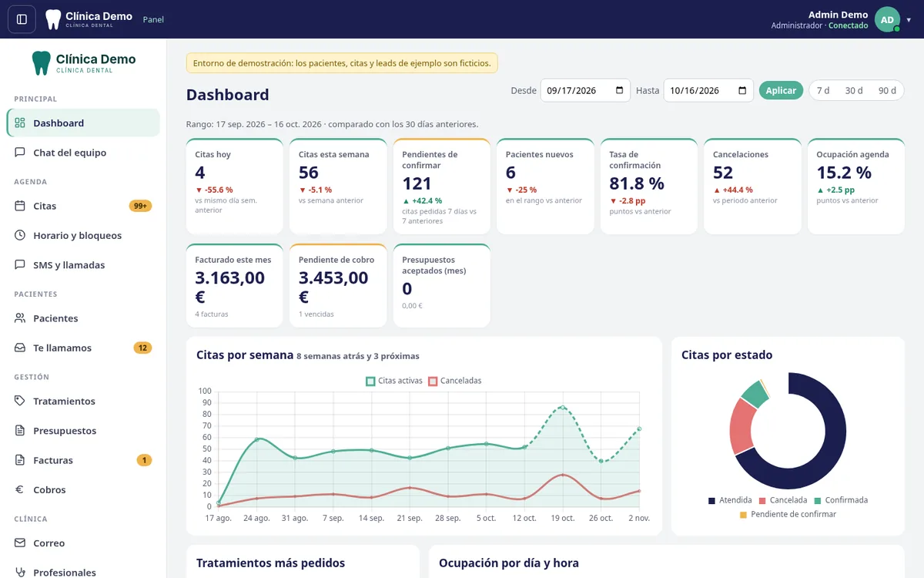Open calendar picker in Hasta date field
Viewport: 924px width, 578px height.
[742, 90]
